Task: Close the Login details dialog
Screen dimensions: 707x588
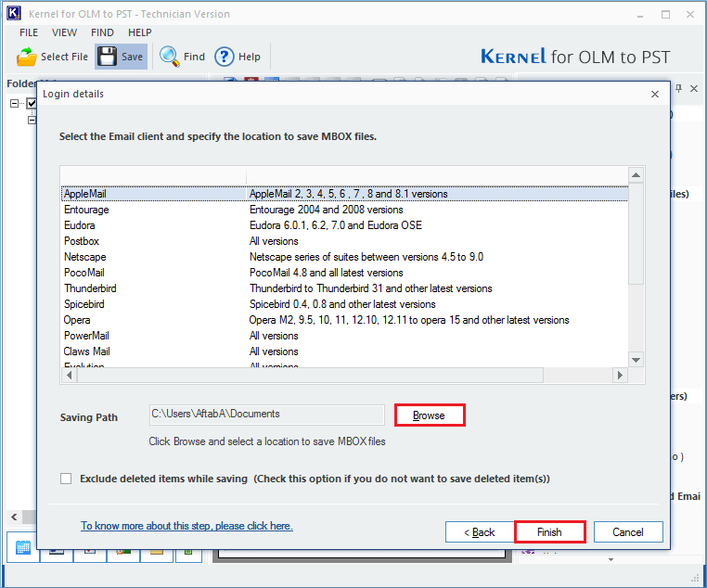Action: pos(655,94)
